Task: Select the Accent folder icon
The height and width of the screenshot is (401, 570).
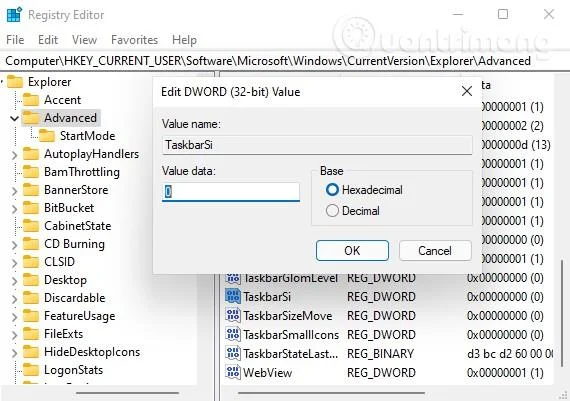Action: click(31, 100)
